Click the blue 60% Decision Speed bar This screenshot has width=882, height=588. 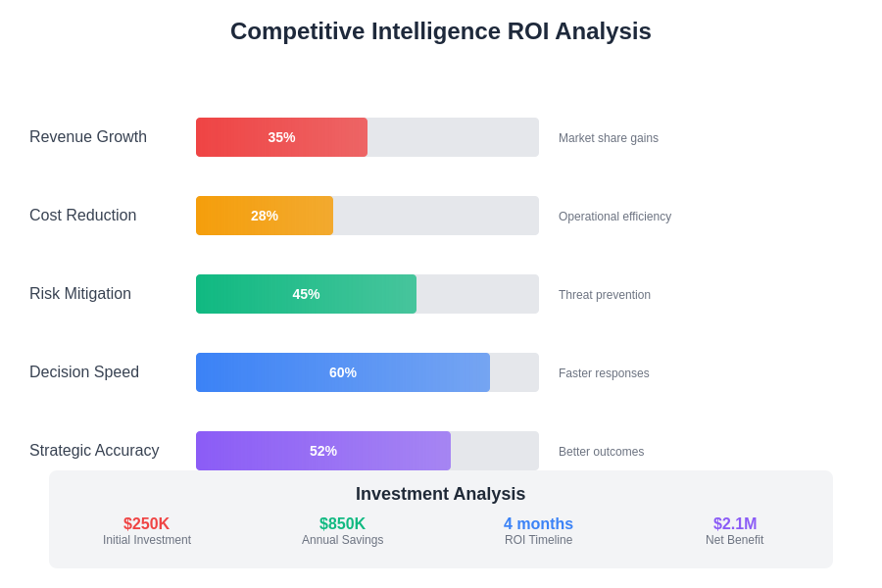[x=343, y=372]
